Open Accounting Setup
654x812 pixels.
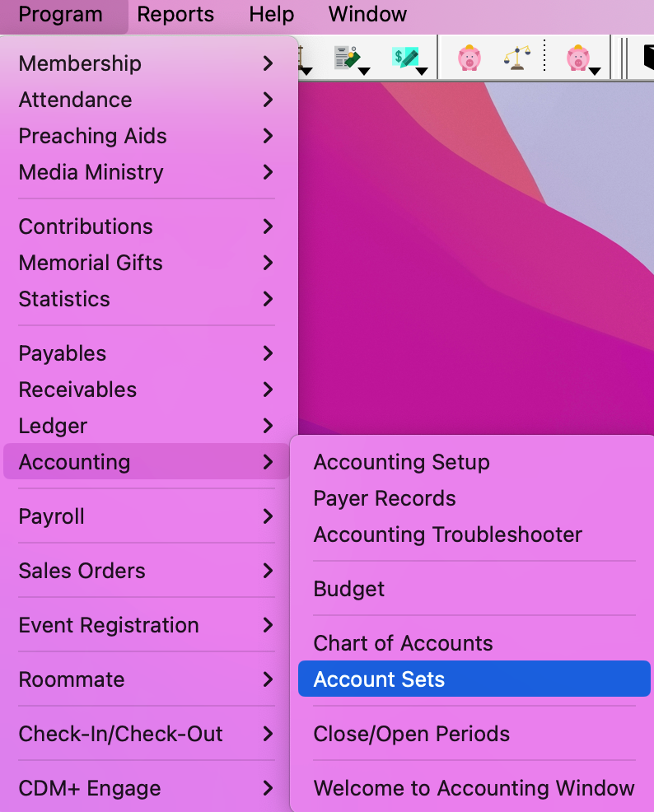[x=402, y=462]
